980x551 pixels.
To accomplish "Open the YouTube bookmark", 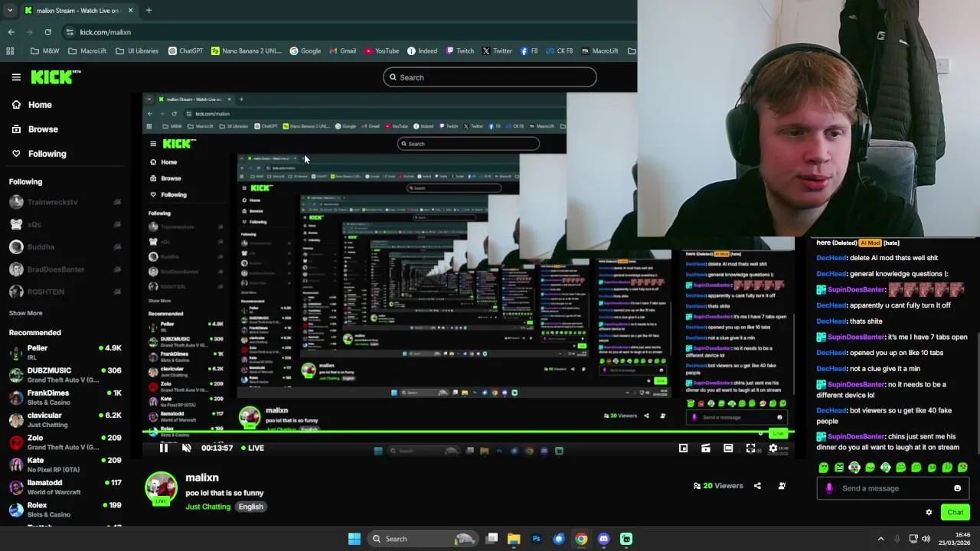I will click(381, 51).
